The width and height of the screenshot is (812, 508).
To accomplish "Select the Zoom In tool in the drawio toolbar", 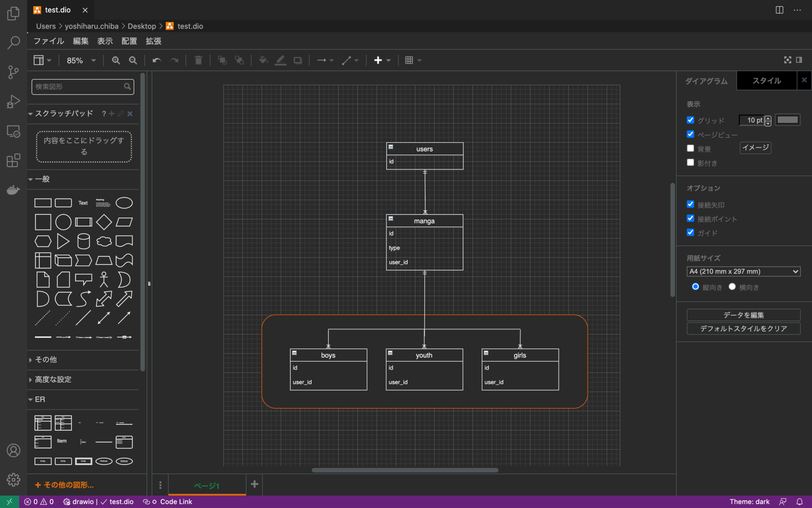I will tap(115, 60).
